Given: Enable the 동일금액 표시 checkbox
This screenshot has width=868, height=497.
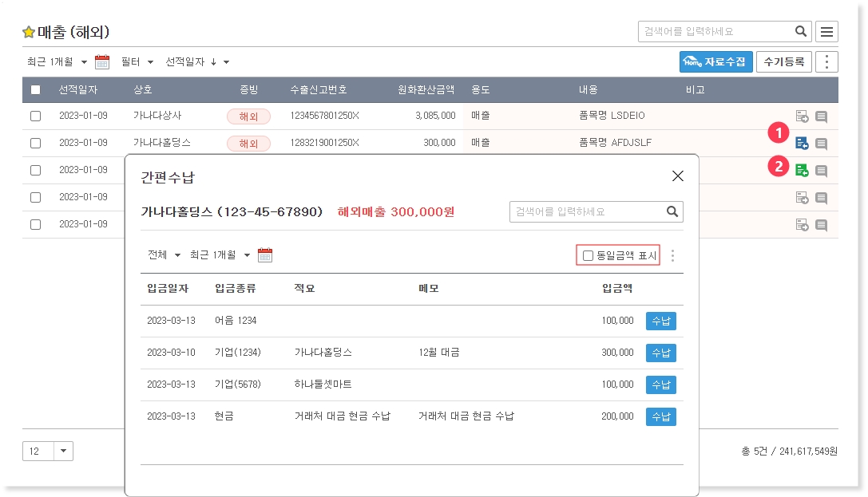Looking at the screenshot, I should [x=589, y=256].
